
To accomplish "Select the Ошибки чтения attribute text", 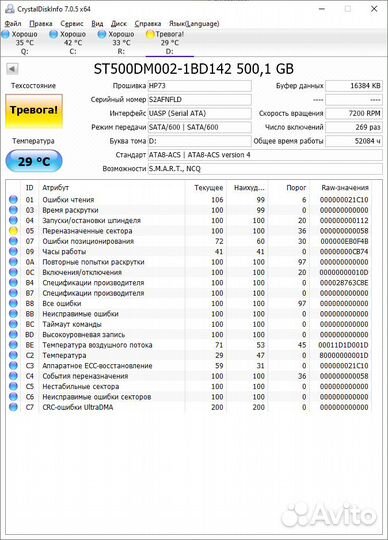I will (x=68, y=200).
